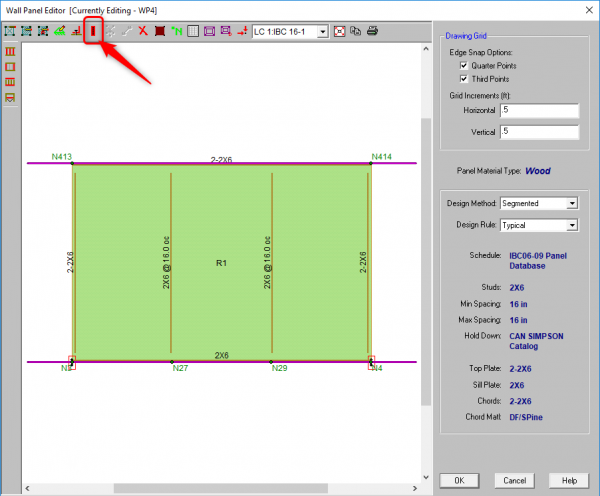
Task: Click the horizontal scrollbar thumb
Action: pos(221,488)
